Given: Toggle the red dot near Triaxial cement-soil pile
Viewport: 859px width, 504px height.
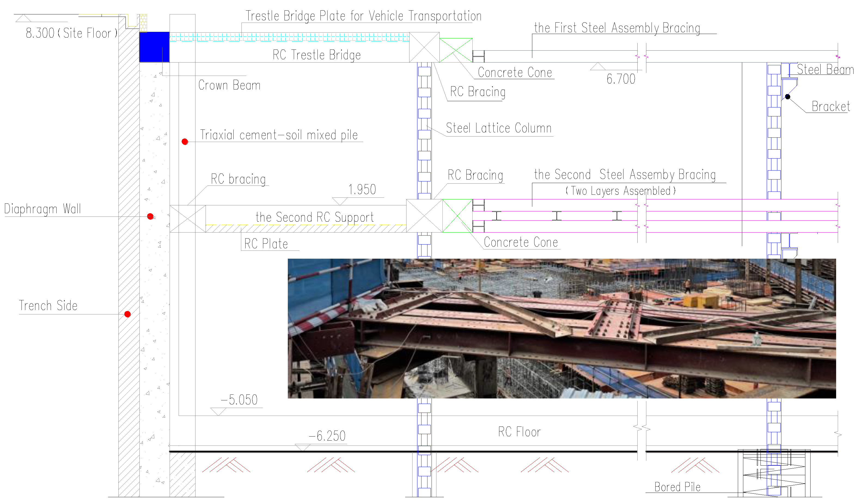Looking at the screenshot, I should 185,142.
